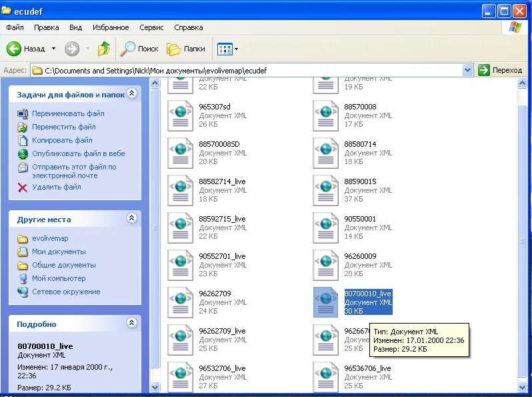Toggle the Folders (Папки) pane

click(185, 49)
